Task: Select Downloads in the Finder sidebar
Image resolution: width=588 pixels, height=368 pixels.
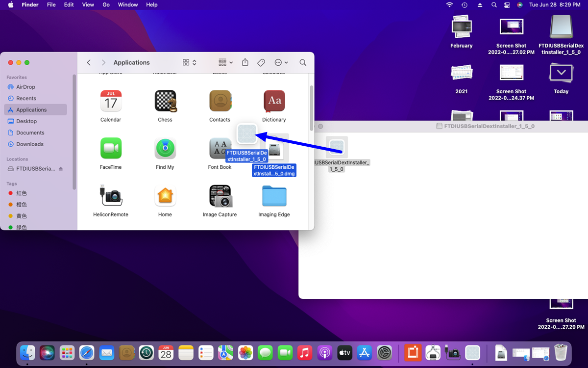Action: pyautogui.click(x=30, y=144)
